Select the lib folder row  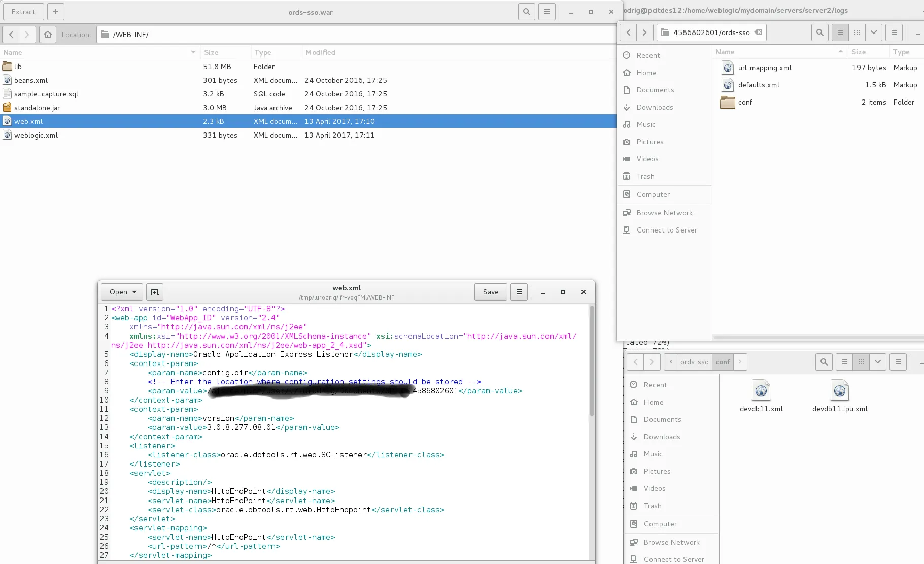(308, 67)
